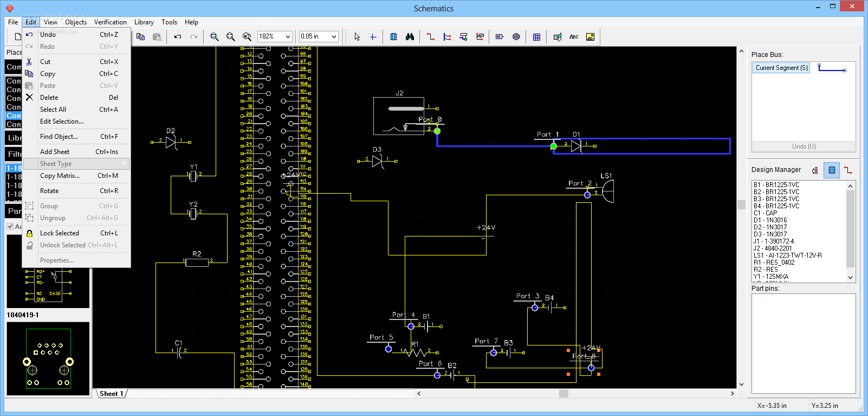Image resolution: width=868 pixels, height=416 pixels.
Task: Select the Place Component chip icon
Action: coord(394,37)
